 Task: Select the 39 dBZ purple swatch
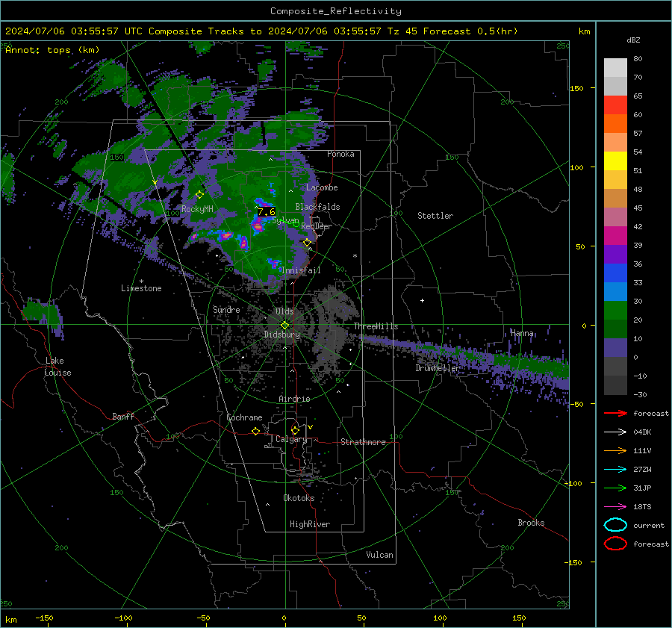(x=615, y=255)
